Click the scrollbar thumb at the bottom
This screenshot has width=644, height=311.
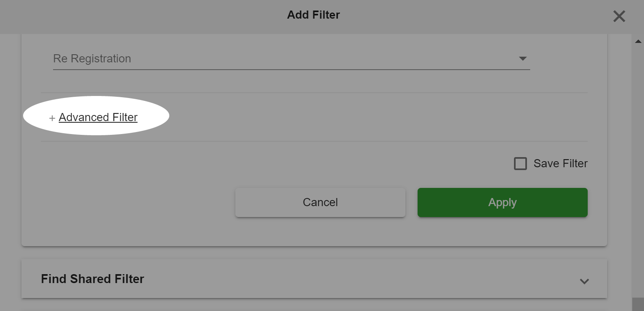[x=638, y=305]
